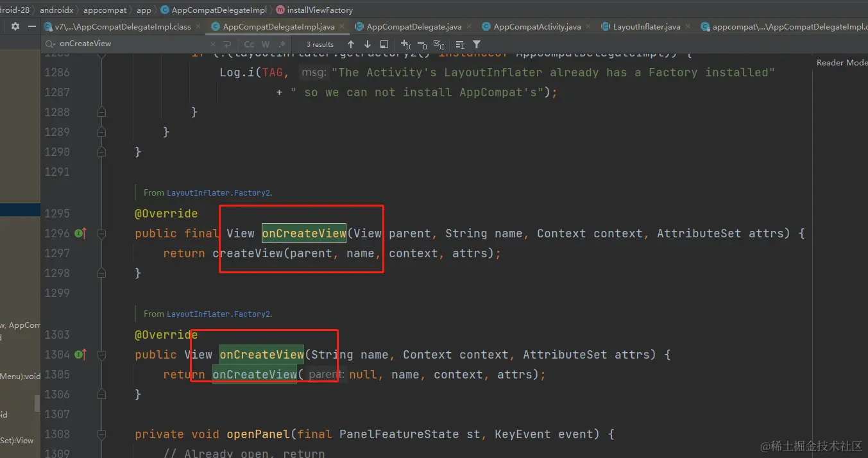
Task: Click openPanel method name on line 1308
Action: [x=259, y=434]
